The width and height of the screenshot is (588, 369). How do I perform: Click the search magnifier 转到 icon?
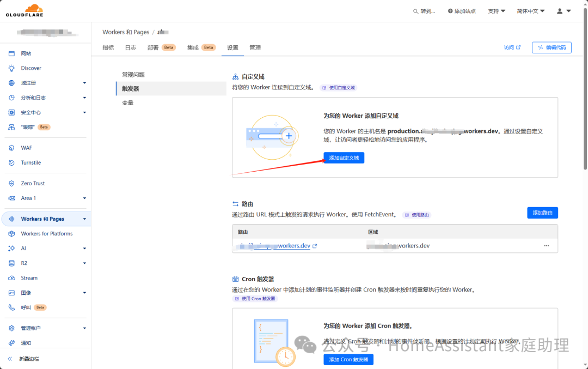point(415,11)
